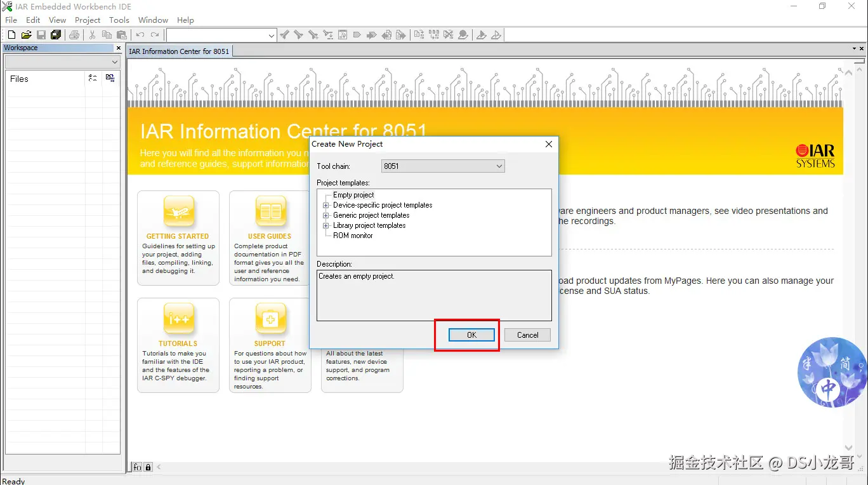Open the Getting Started card icon
This screenshot has width=868, height=485.
coord(178,212)
